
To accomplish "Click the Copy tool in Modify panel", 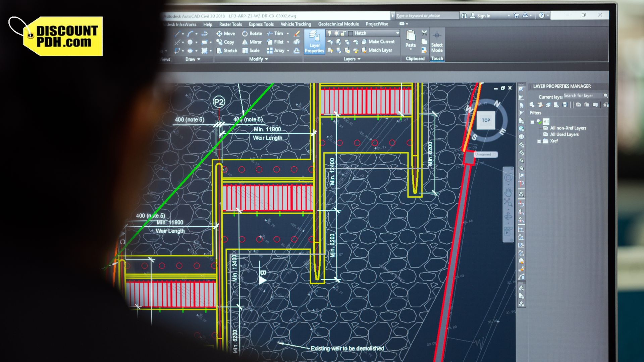I will coord(225,42).
